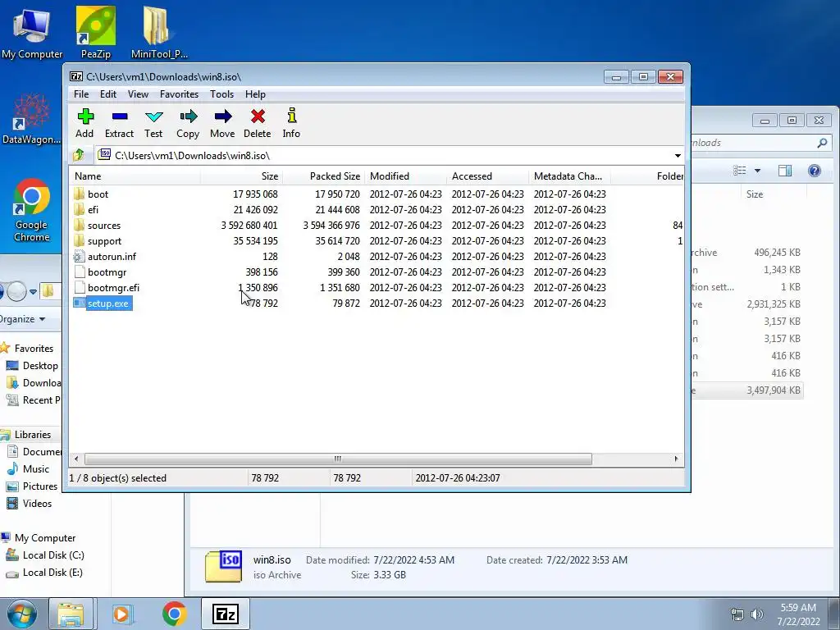This screenshot has width=840, height=630.
Task: Open the MiniTool_P... desktop folder
Action: 159,33
